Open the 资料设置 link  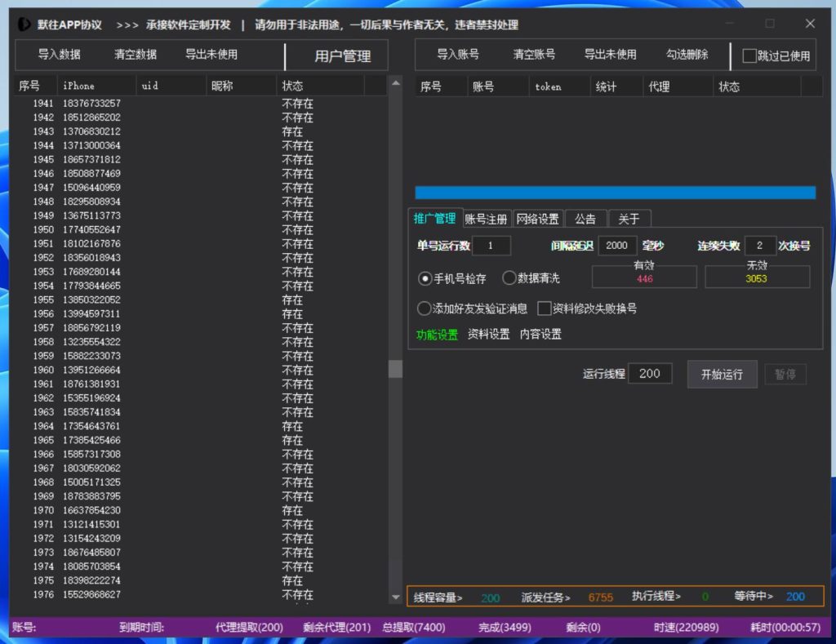click(488, 335)
